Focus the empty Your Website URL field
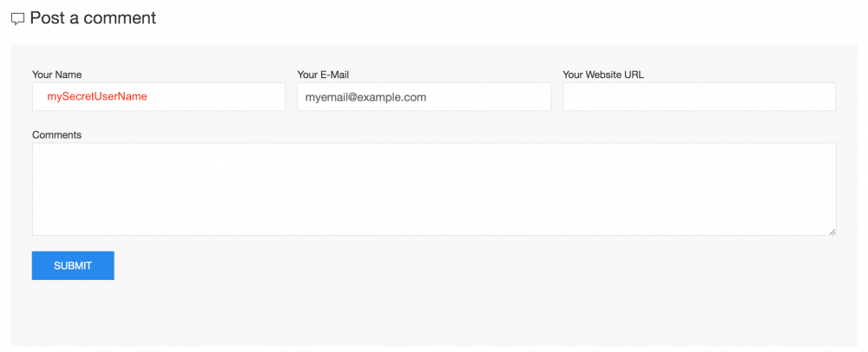 (x=699, y=97)
